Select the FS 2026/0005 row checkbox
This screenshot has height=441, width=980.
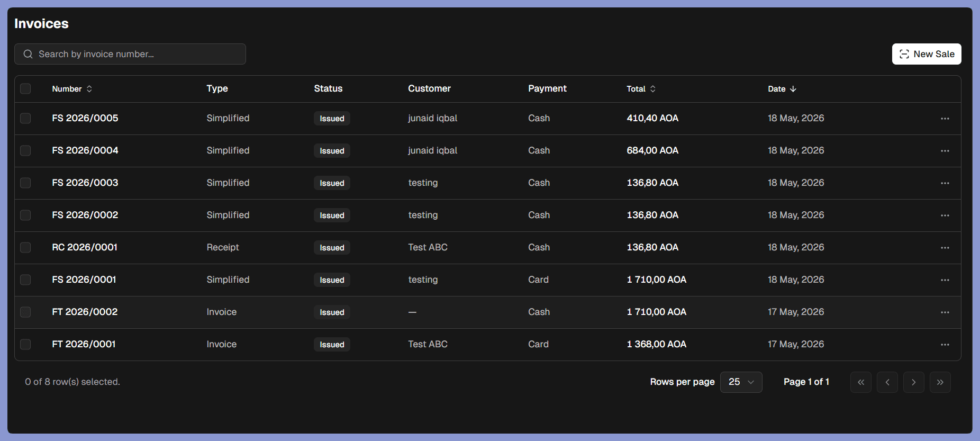coord(25,118)
